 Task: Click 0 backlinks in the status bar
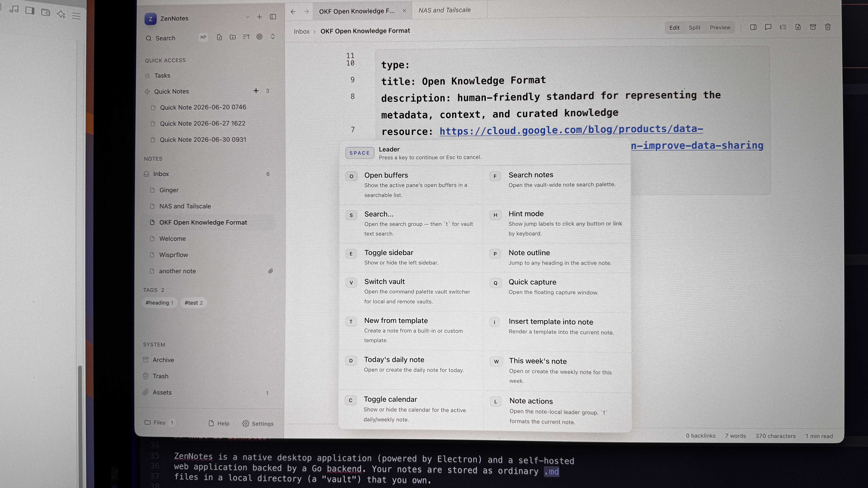point(701,435)
